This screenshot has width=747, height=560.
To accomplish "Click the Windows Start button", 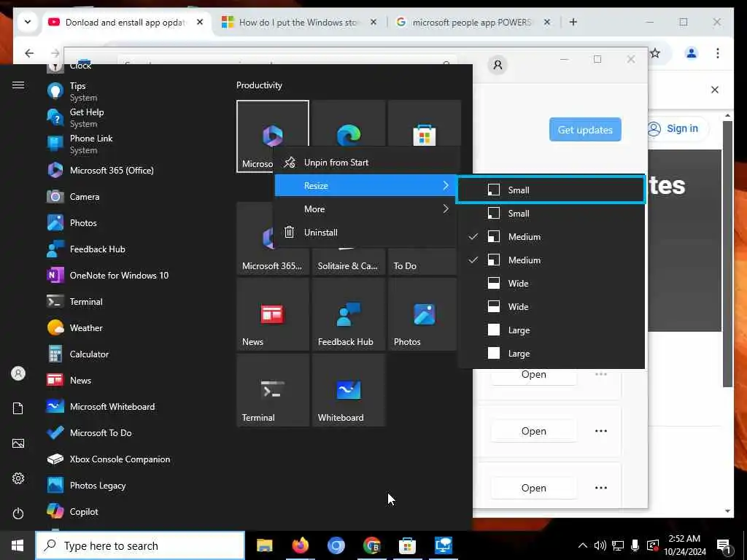I will coord(18,545).
